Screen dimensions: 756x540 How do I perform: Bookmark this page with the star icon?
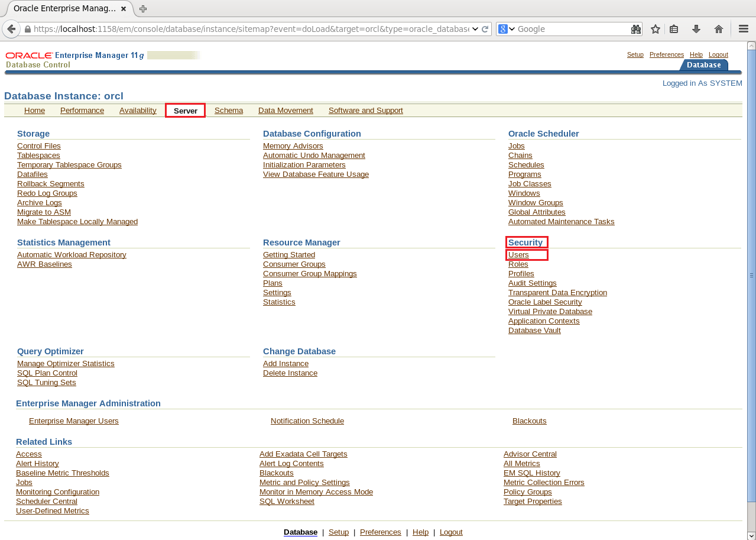655,29
